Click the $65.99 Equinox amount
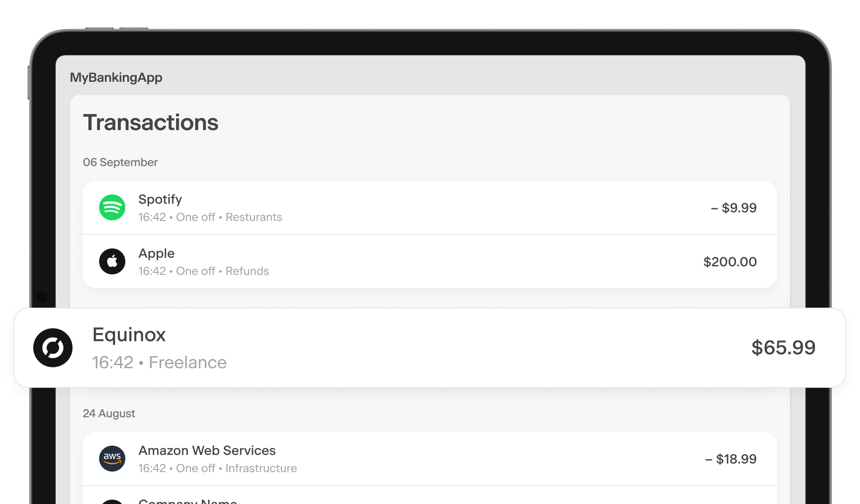This screenshot has height=504, width=860. tap(783, 348)
